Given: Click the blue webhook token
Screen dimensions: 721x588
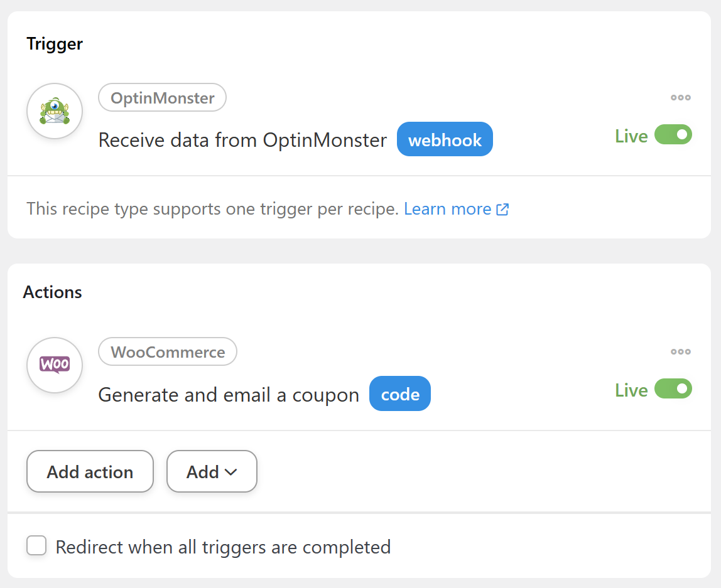Looking at the screenshot, I should tap(445, 139).
